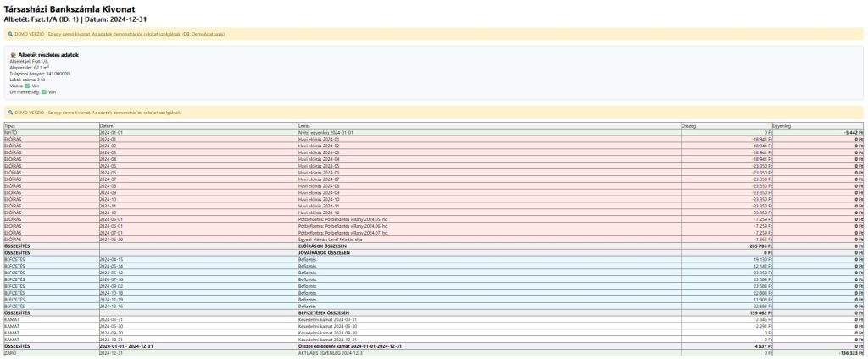Click the building icon beside Albetét részletes adatok

[x=13, y=55]
